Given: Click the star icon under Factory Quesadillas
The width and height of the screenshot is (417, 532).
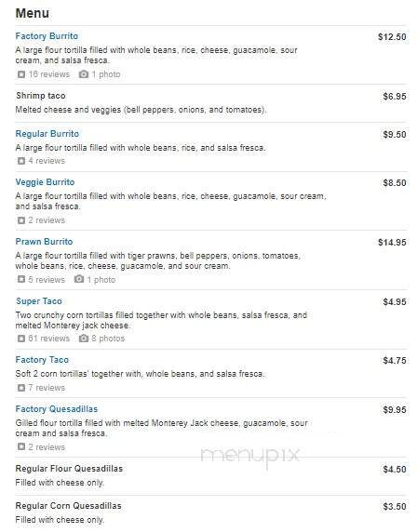Looking at the screenshot, I should coord(21,446).
